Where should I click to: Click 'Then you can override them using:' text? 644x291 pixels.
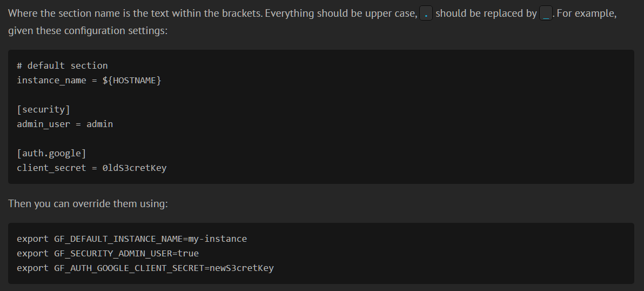pos(88,204)
